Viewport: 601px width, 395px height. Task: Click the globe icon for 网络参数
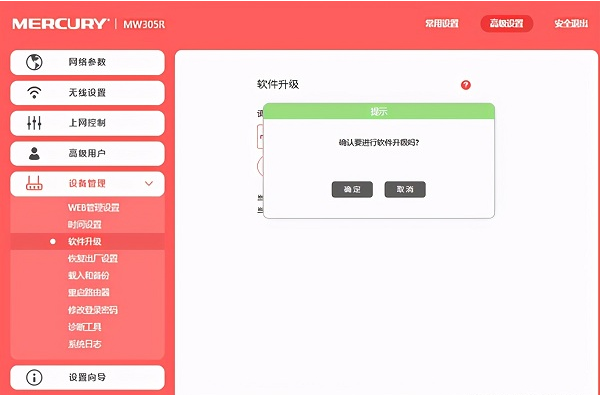tap(34, 62)
